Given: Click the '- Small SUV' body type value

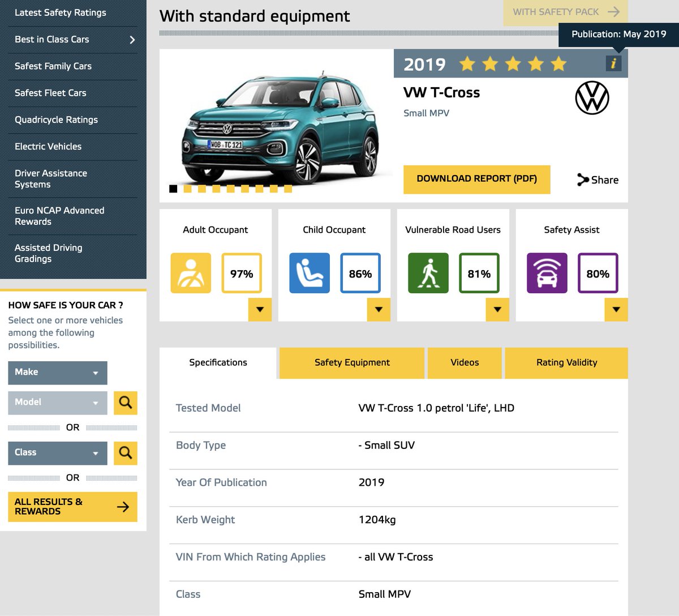Looking at the screenshot, I should [386, 446].
